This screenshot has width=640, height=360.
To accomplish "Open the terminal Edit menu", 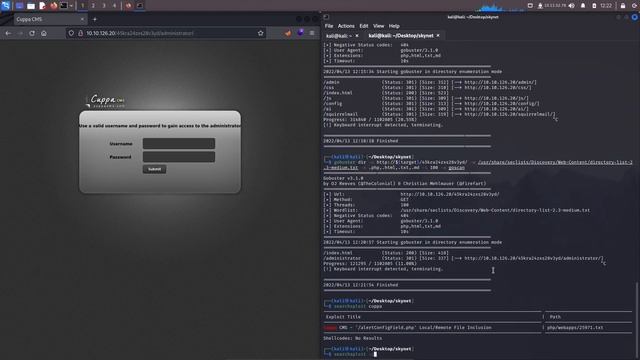I will point(364,26).
